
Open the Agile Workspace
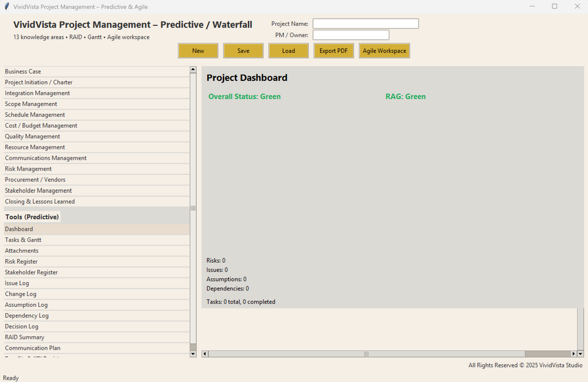[383, 51]
